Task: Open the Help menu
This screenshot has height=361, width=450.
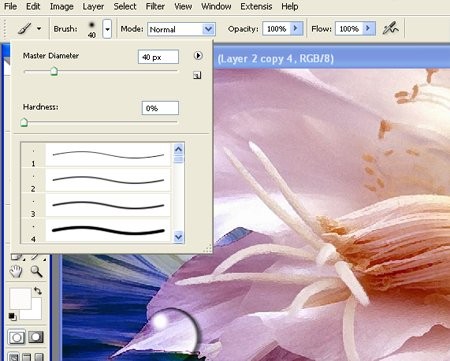Action: (x=289, y=6)
